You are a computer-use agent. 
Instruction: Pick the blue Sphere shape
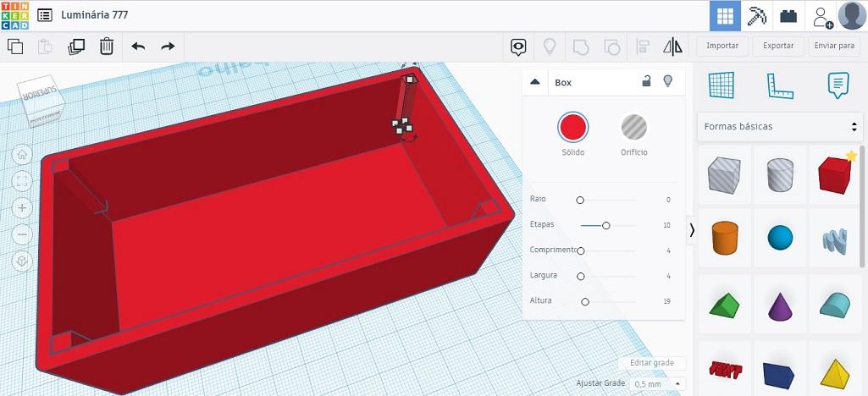click(780, 238)
